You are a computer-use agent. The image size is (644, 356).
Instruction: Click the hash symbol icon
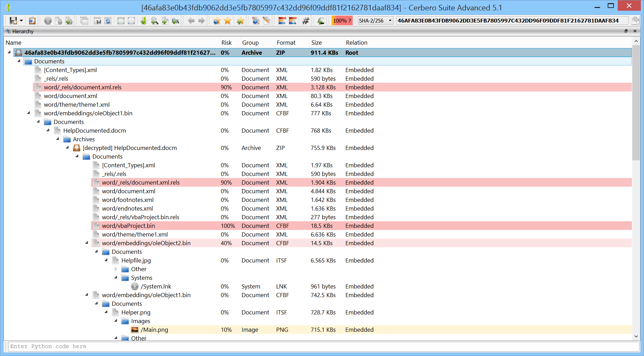[306, 21]
